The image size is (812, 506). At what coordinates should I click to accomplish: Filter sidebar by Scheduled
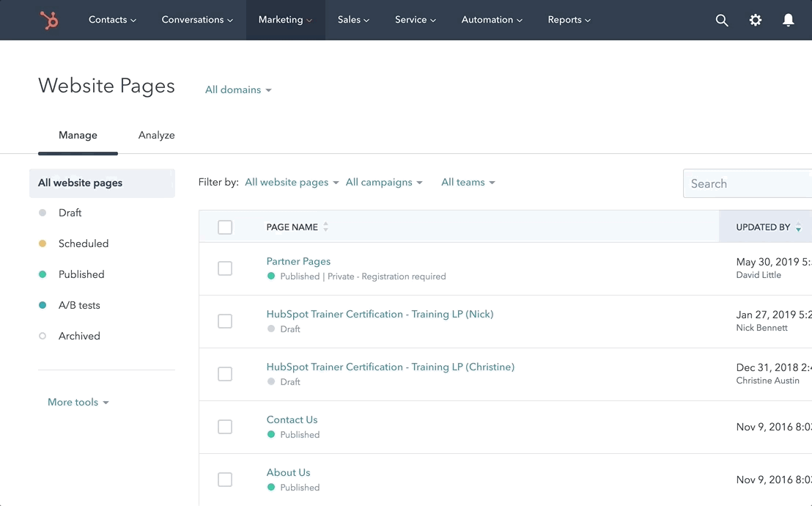pyautogui.click(x=84, y=243)
